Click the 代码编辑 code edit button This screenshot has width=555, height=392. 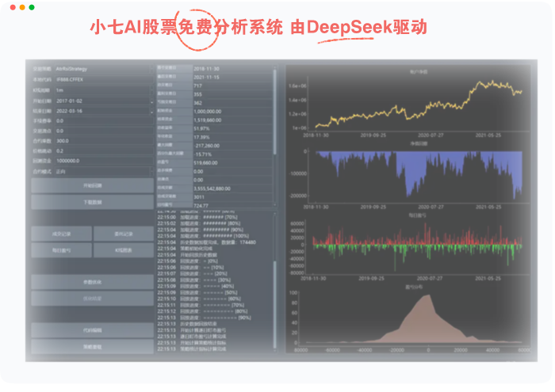pos(92,329)
